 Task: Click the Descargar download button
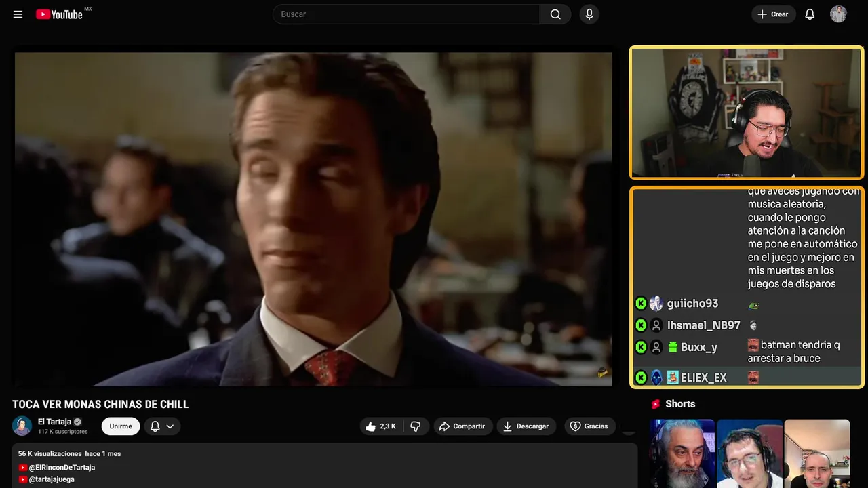tap(526, 426)
